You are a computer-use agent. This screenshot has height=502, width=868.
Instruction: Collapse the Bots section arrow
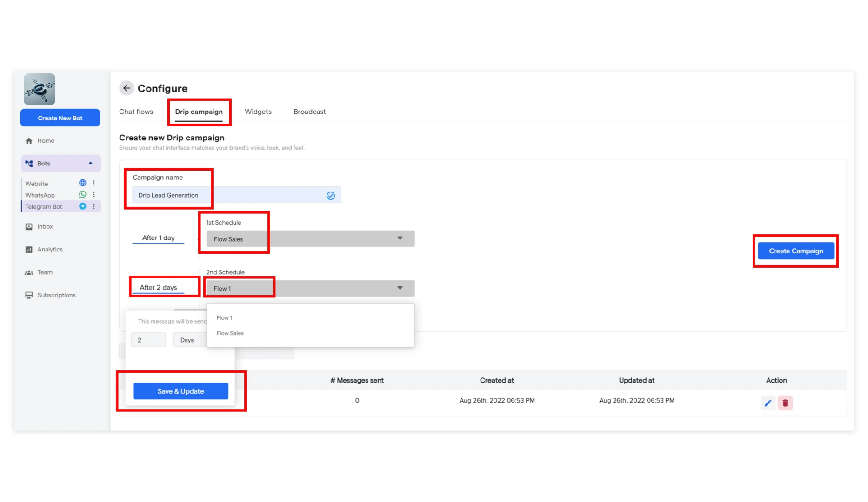pos(90,163)
